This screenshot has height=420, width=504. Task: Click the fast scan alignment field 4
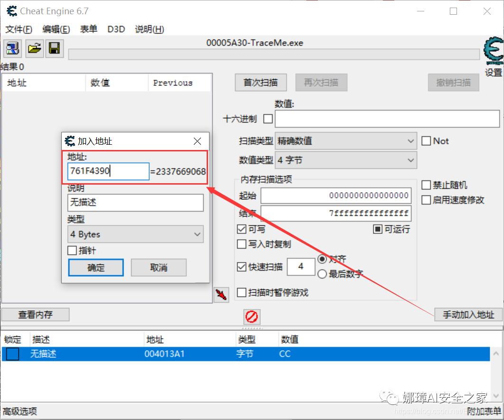(301, 267)
